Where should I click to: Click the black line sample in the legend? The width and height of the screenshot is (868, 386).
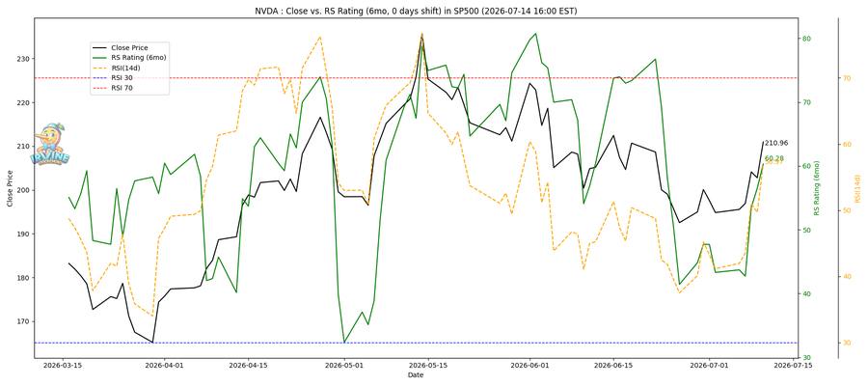(99, 48)
